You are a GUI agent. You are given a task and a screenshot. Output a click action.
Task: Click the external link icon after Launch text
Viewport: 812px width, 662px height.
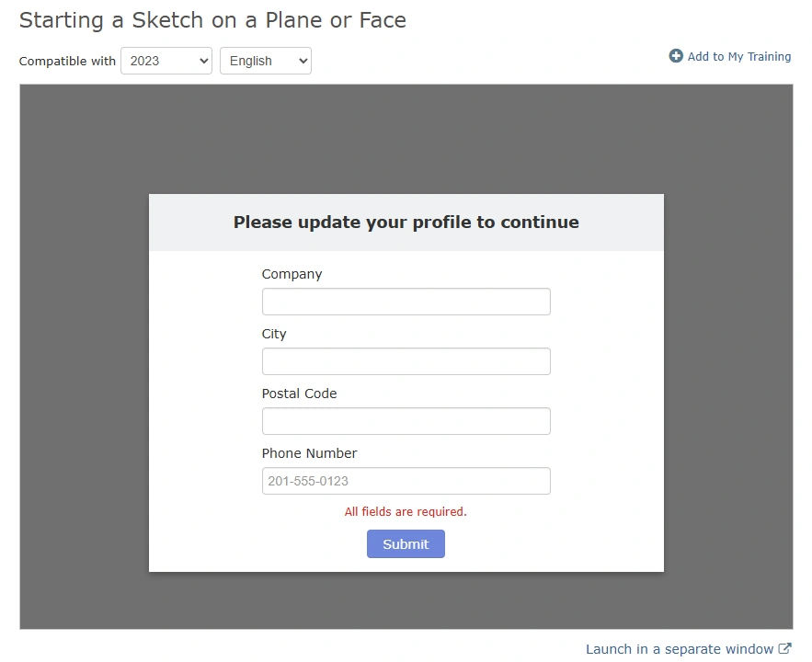click(784, 649)
